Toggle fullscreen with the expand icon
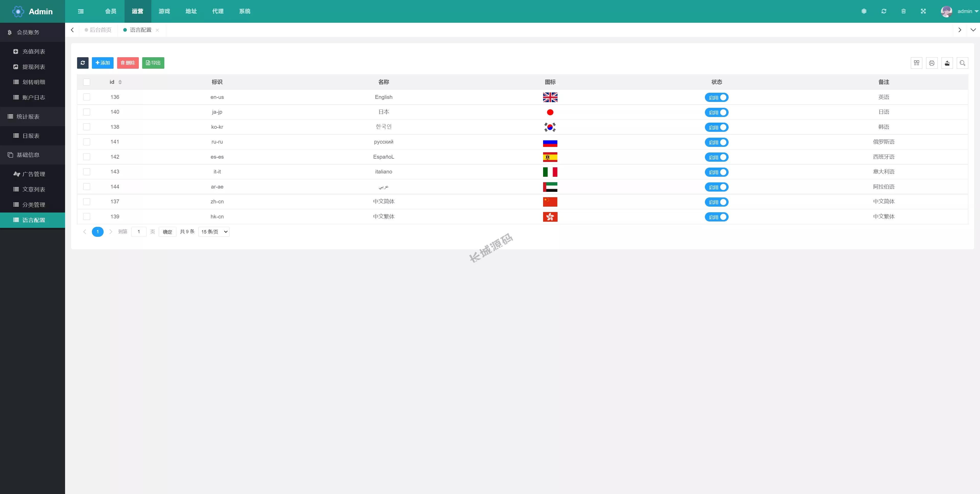 923,11
